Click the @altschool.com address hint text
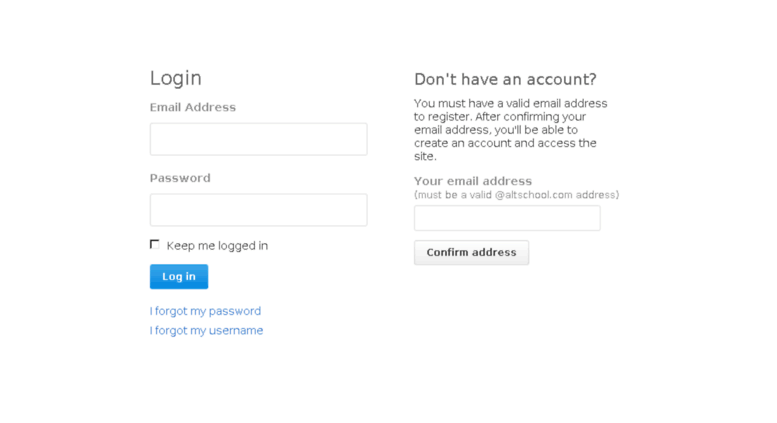The image size is (777, 423). pos(516,195)
